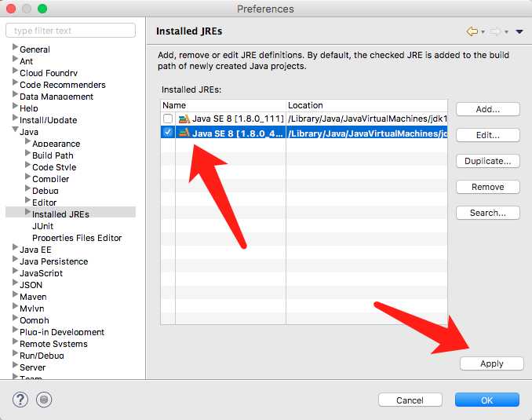This screenshot has width=532, height=420.
Task: Expand the Code Style subnode
Action: pos(27,164)
